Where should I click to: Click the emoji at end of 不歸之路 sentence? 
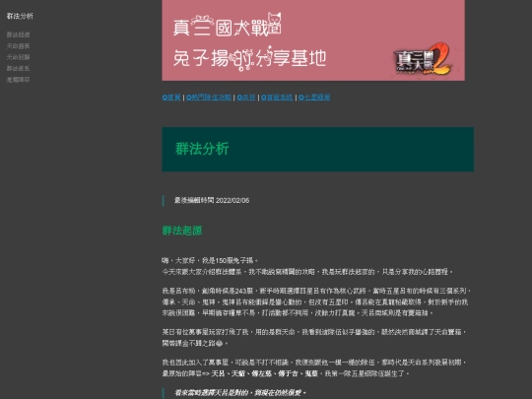(x=219, y=344)
